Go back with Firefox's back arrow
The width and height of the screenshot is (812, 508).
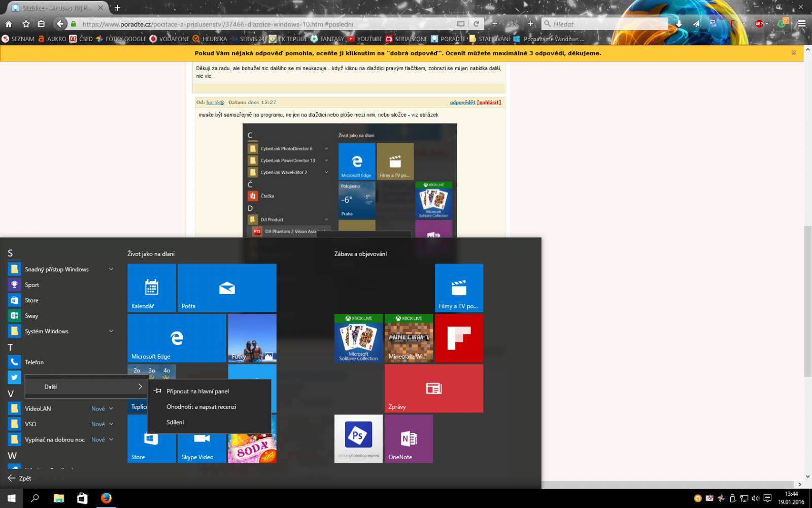(60, 24)
